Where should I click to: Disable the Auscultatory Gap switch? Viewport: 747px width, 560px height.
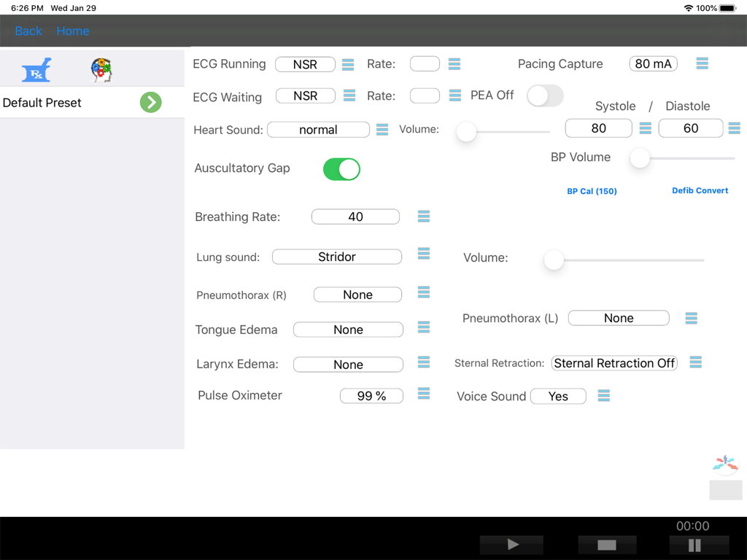tap(341, 169)
